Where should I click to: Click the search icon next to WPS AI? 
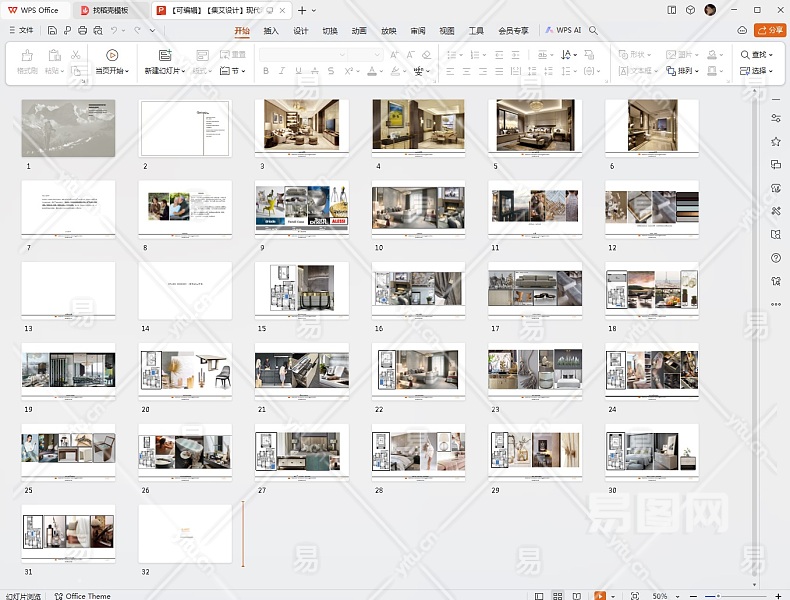593,31
